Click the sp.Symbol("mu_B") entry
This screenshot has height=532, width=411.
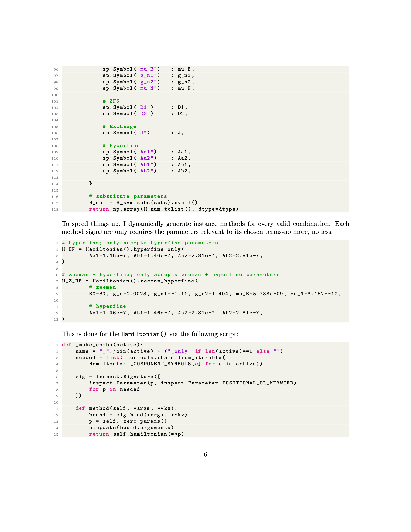(131, 69)
